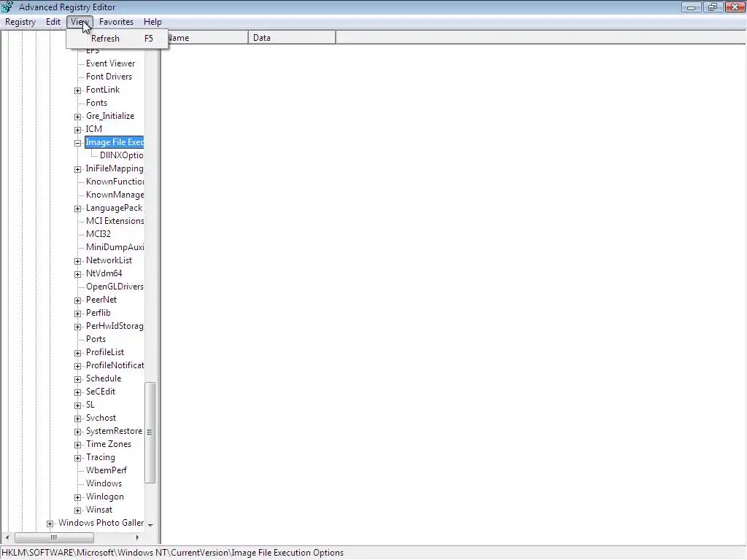747x560 pixels.
Task: Click the Advanced Registry Editor app icon
Action: click(7, 7)
